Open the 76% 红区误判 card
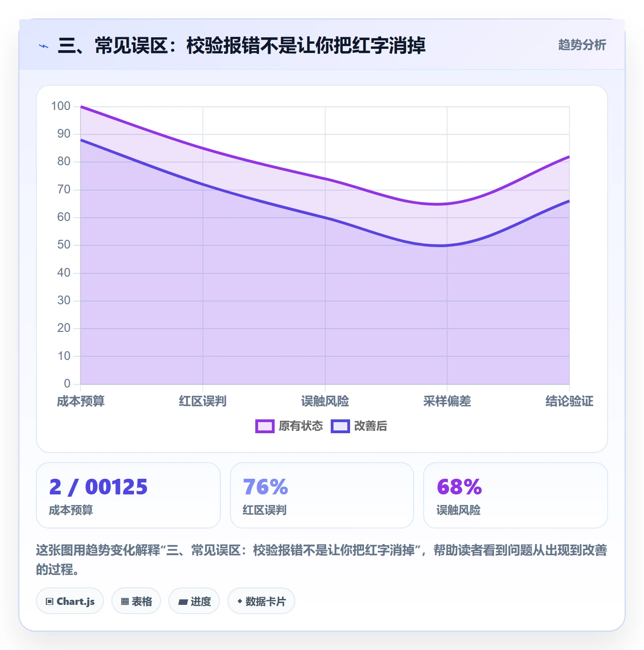The height and width of the screenshot is (650, 644). (x=322, y=495)
